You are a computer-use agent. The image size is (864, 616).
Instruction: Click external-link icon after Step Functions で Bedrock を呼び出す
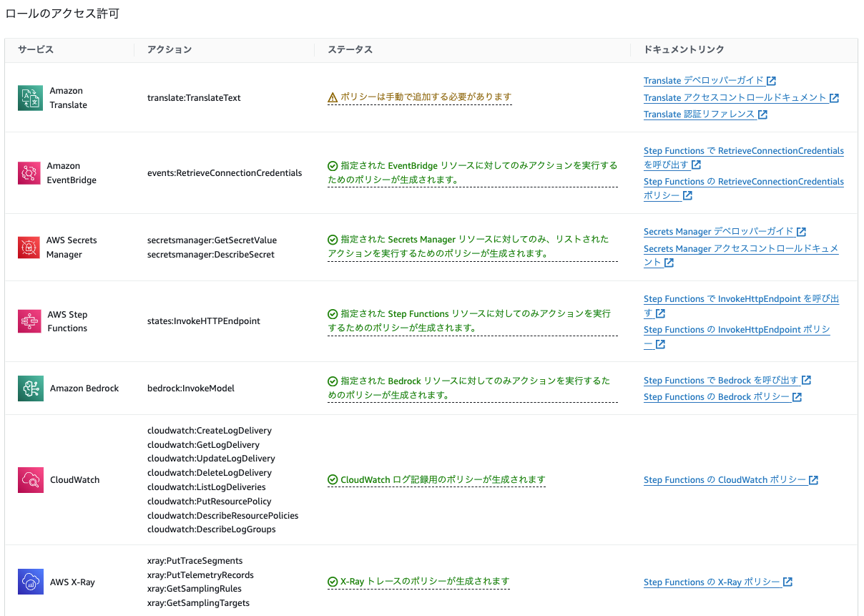[x=806, y=381]
